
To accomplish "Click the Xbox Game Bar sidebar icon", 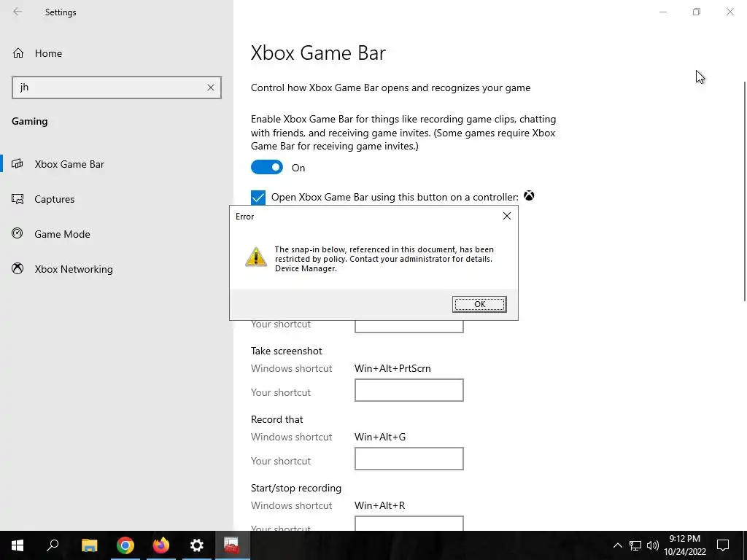I will (18, 164).
